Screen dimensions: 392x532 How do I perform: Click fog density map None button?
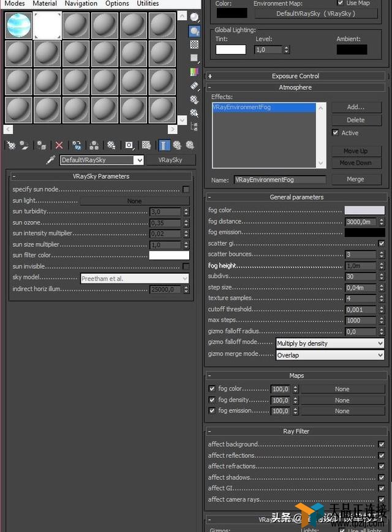[x=342, y=400]
